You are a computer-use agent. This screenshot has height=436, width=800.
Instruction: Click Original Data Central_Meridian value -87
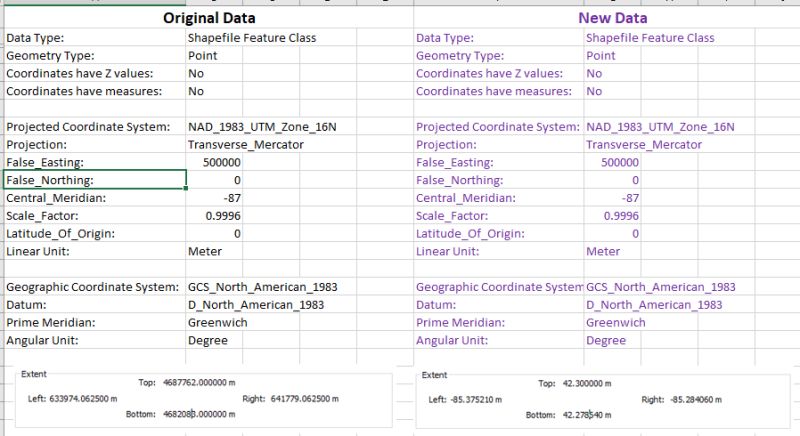click(x=214, y=198)
